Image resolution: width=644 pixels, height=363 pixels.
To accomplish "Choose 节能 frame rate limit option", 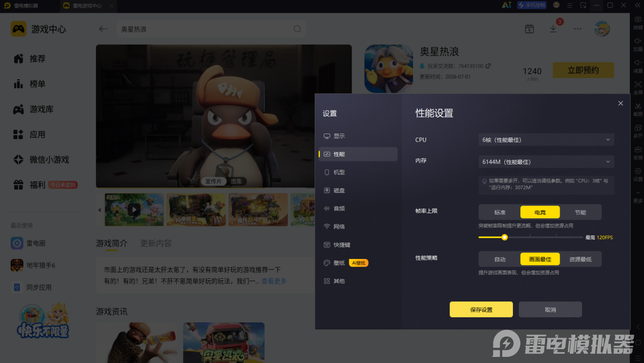I will (x=580, y=212).
